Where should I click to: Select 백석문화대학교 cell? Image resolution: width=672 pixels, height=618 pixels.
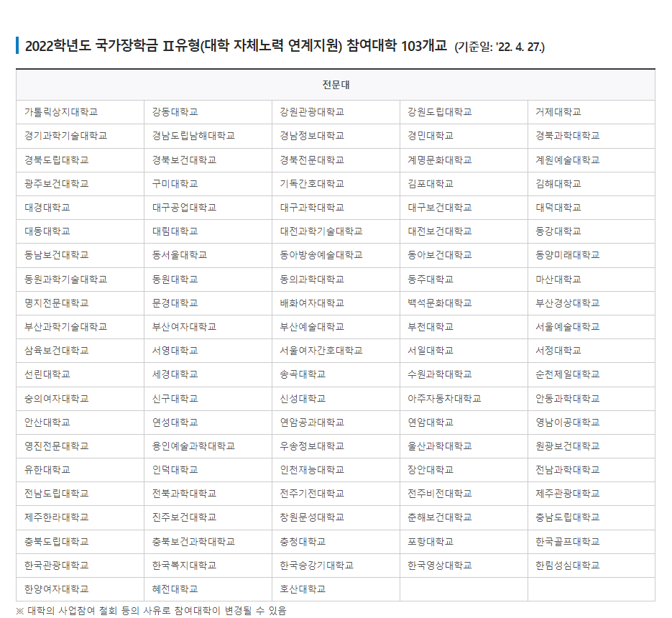(x=464, y=303)
